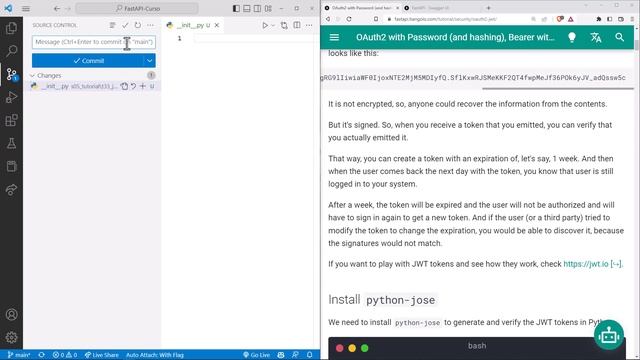
Task: Open the Testing flask view
Action: click(x=11, y=143)
